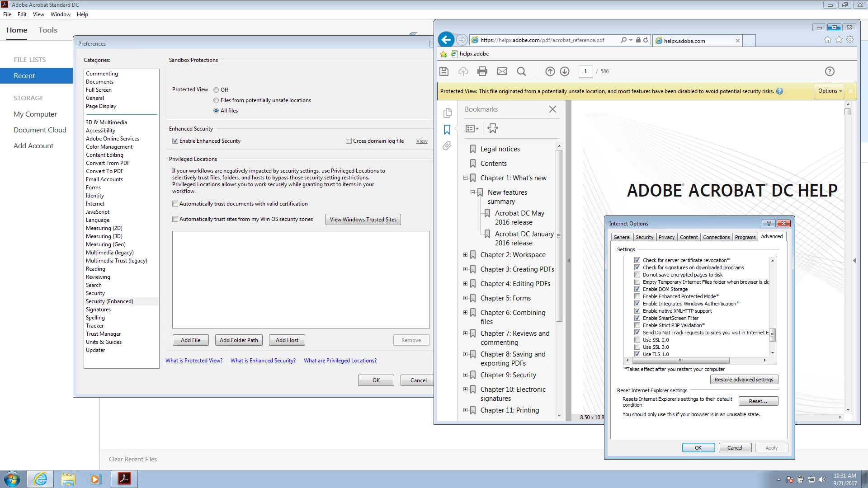
Task: Click the Save icon in PDF toolbar
Action: [x=444, y=71]
